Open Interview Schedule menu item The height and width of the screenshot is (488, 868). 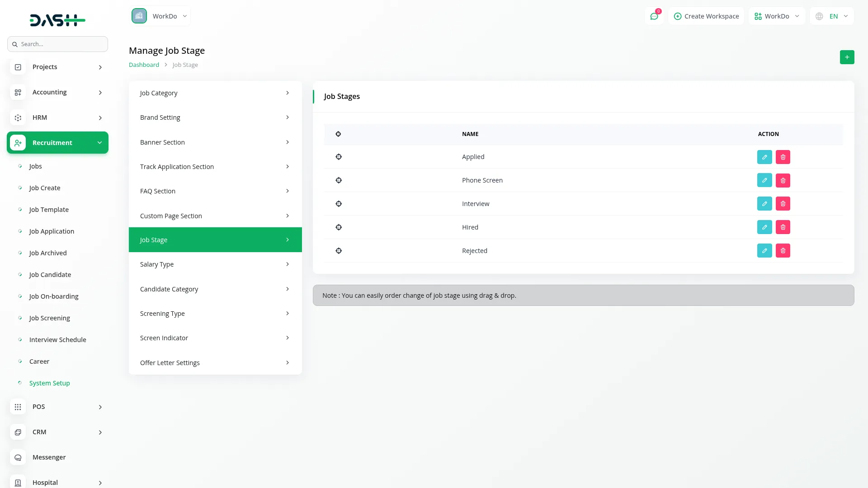coord(57,340)
